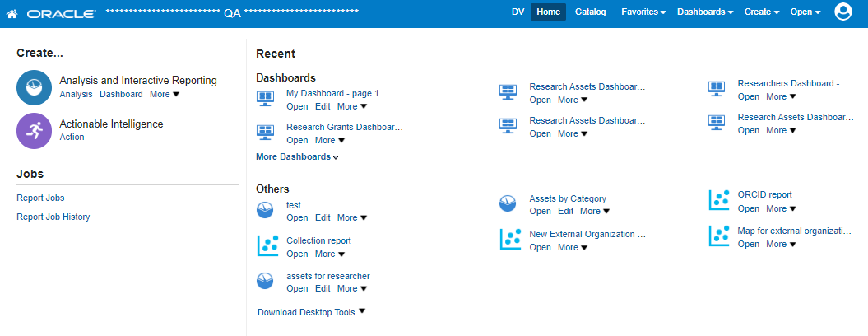Click the Actionable Intelligence purple icon
The image size is (868, 336).
pos(34,130)
